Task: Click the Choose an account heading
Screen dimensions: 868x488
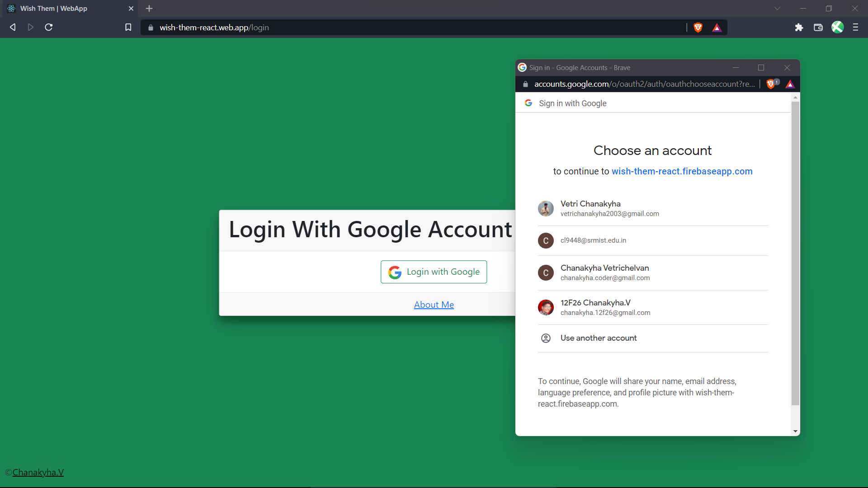Action: [x=652, y=150]
